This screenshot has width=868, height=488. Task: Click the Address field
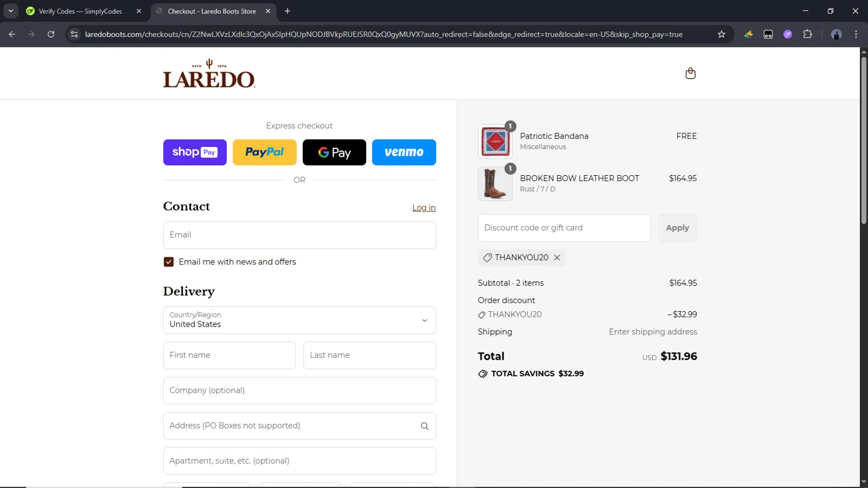click(299, 426)
